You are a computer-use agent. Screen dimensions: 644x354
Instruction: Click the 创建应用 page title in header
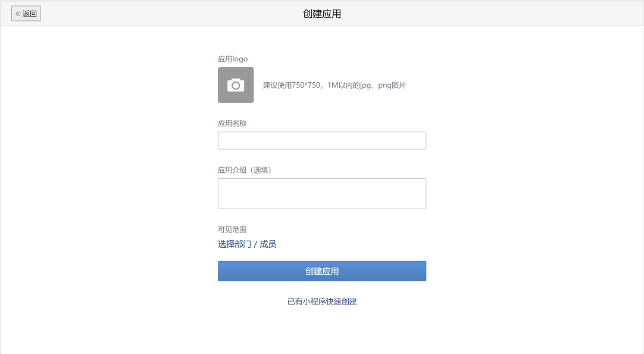click(x=322, y=14)
